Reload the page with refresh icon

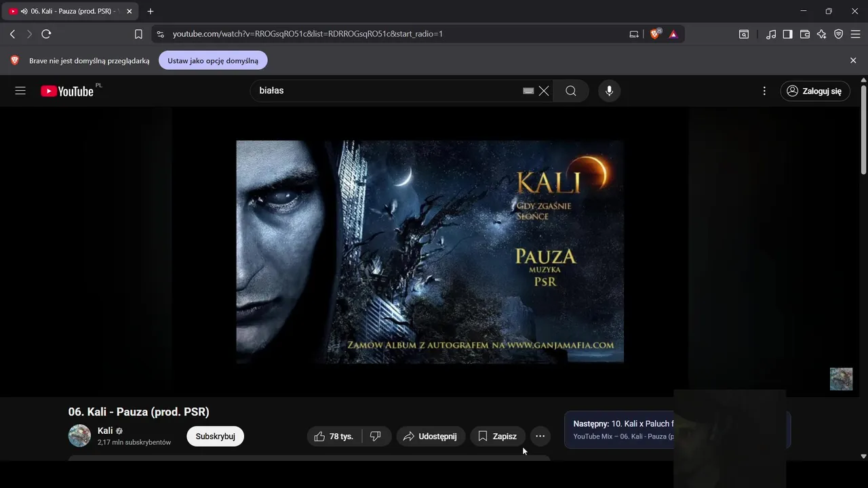(46, 34)
